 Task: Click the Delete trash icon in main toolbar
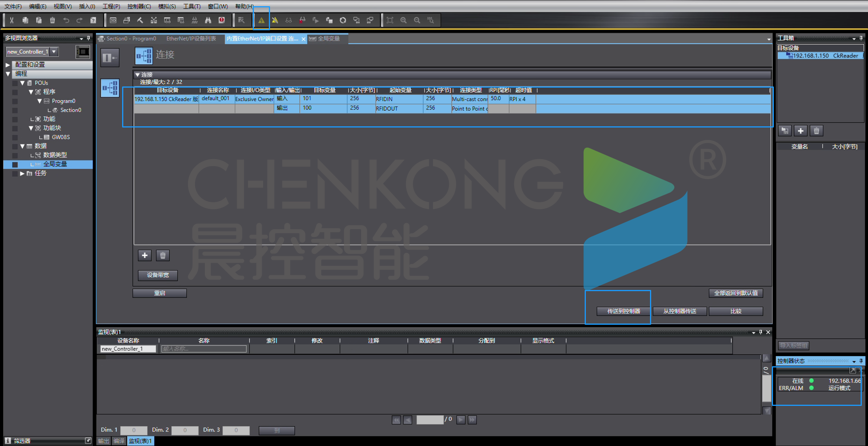52,20
